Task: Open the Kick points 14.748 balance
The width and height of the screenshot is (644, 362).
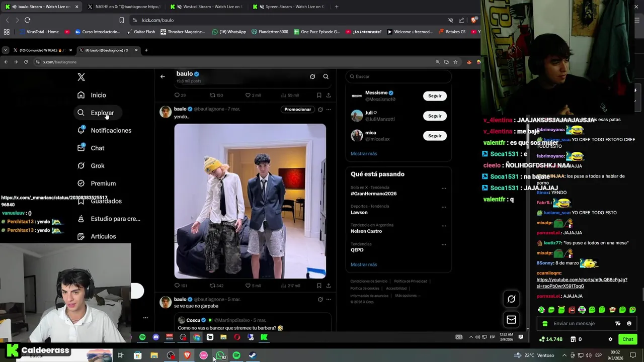Action: point(550,339)
